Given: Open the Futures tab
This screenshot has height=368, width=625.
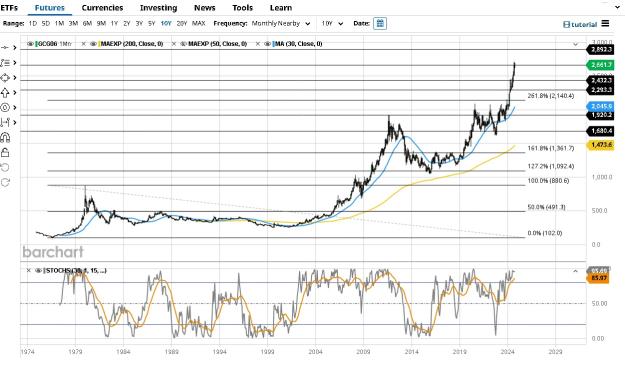Looking at the screenshot, I should point(50,8).
